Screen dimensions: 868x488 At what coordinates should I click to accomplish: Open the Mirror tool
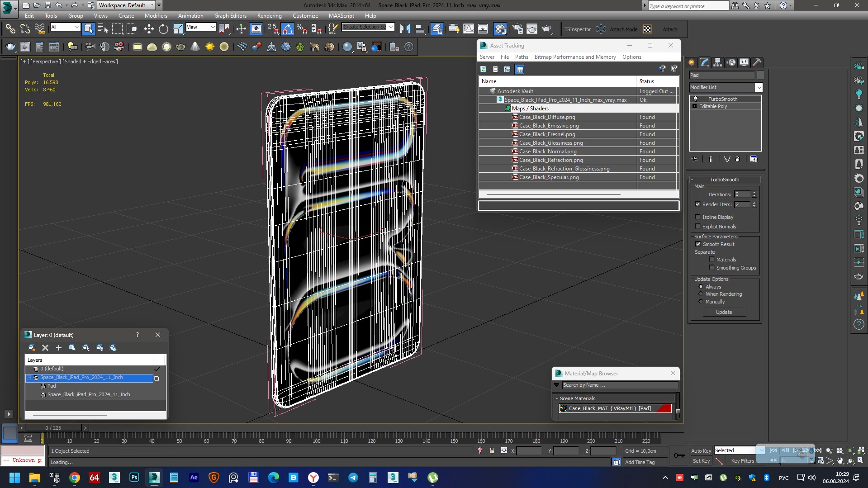tap(405, 29)
